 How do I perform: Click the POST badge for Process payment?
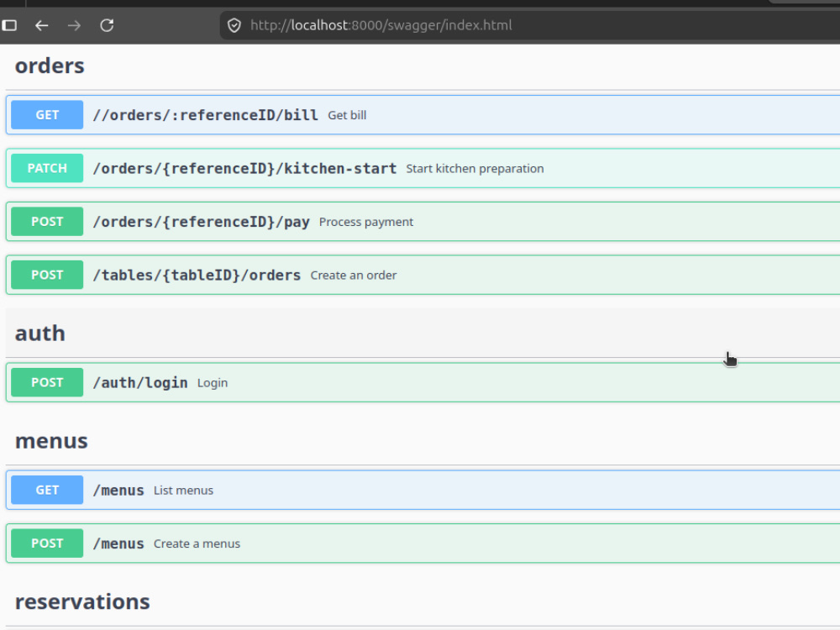[47, 222]
